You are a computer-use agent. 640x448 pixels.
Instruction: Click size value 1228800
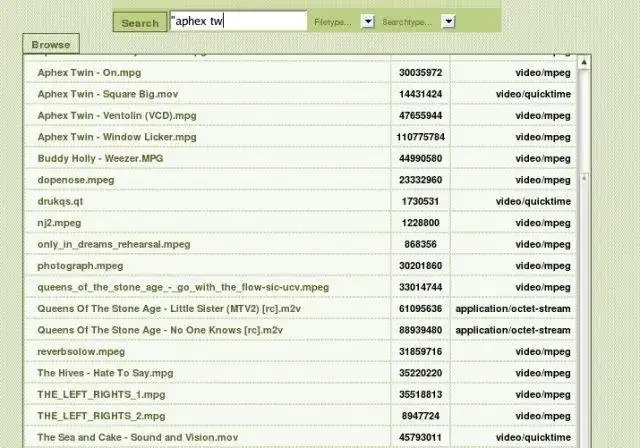[420, 223]
